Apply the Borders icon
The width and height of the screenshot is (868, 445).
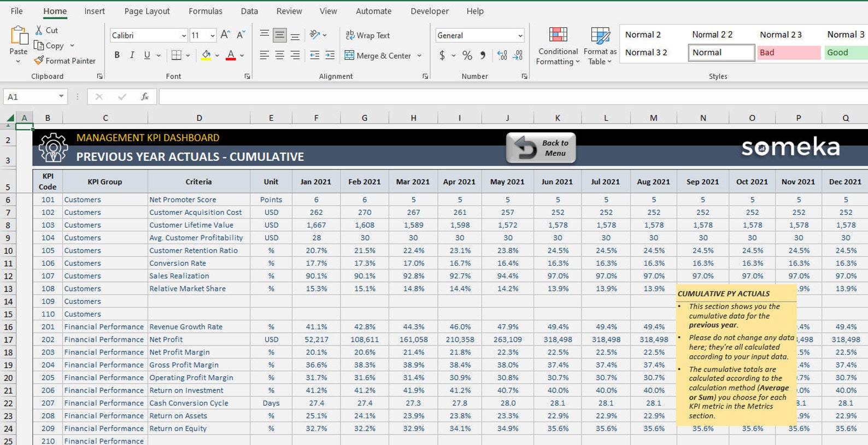177,55
